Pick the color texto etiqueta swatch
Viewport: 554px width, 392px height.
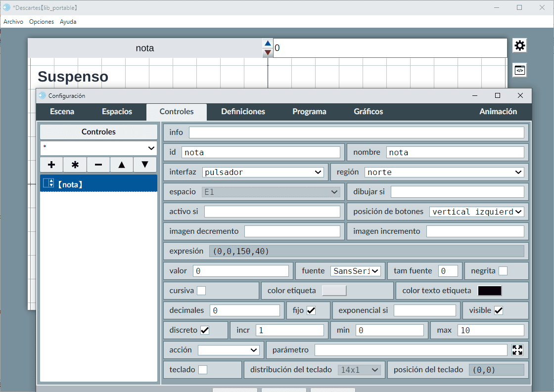point(489,291)
